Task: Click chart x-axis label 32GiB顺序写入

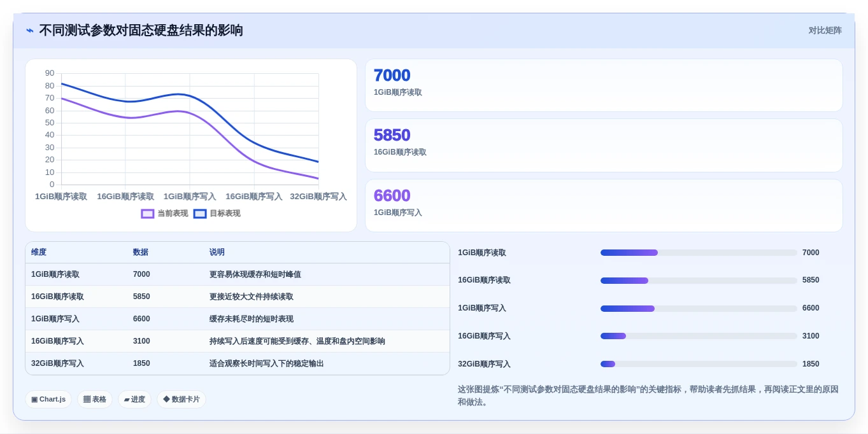Action: [x=318, y=197]
